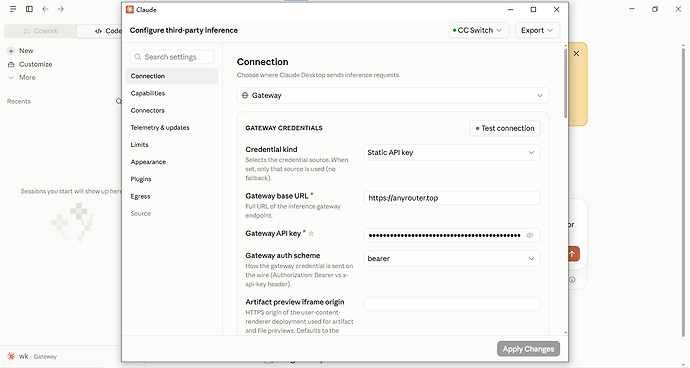This screenshot has height=368, width=690.
Task: Open the Export dropdown
Action: pyautogui.click(x=537, y=30)
